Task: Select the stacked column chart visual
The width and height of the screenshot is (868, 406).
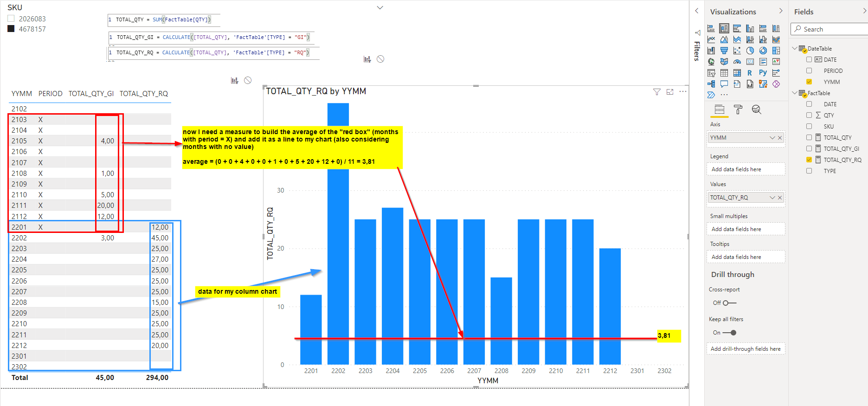Action: [724, 28]
